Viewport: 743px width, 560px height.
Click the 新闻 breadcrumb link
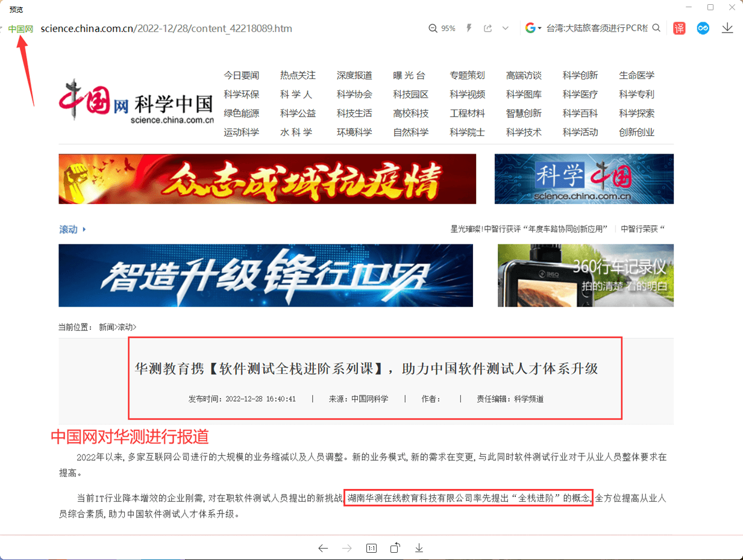click(x=106, y=327)
